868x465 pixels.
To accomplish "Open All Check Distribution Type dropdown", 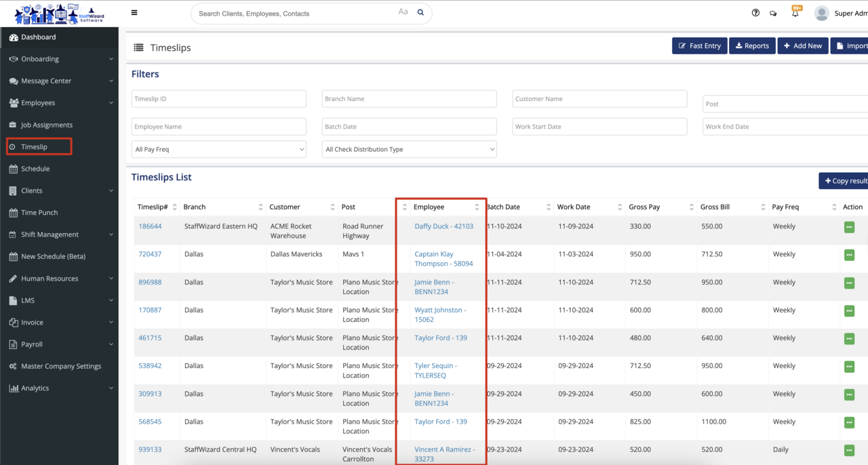I will pos(409,149).
